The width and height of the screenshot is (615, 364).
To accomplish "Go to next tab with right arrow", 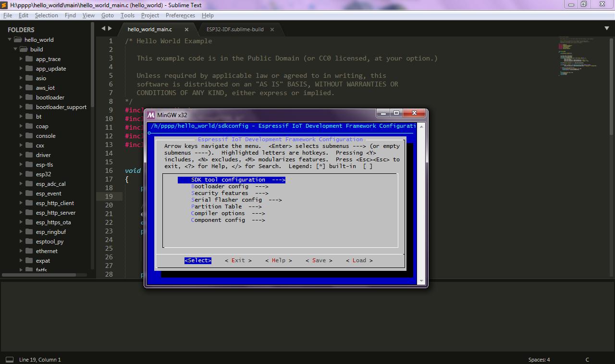I will 110,29.
